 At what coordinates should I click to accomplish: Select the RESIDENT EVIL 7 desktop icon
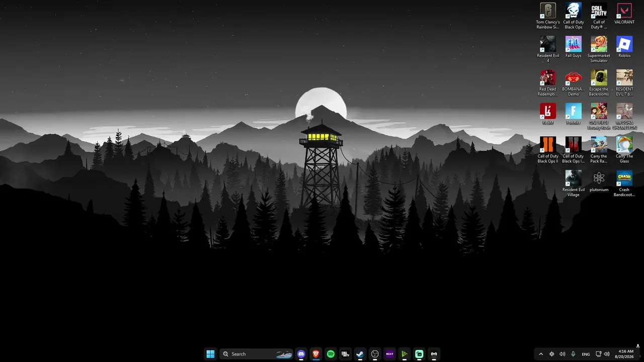(624, 83)
